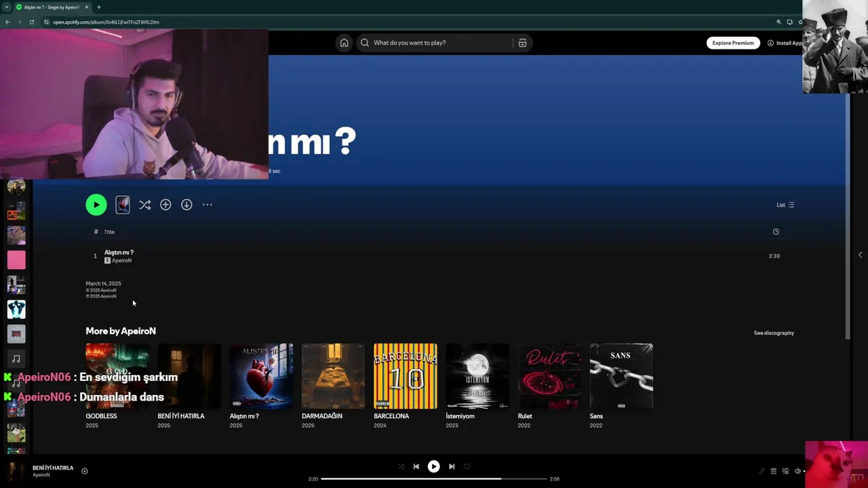Click the green Play button for the album
868x488 pixels.
pyautogui.click(x=96, y=205)
